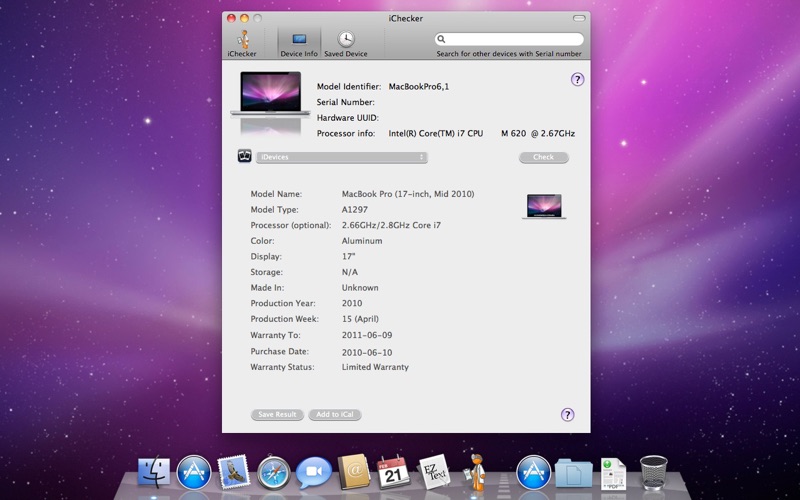Viewport: 800px width, 500px height.
Task: Select the model name MacBook Pro (17-inch, Mid 2010)
Action: [408, 194]
